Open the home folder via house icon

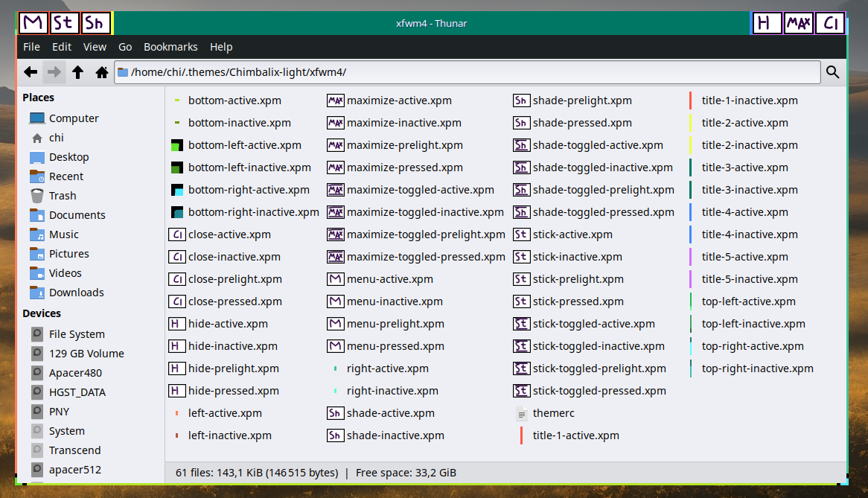[x=102, y=72]
